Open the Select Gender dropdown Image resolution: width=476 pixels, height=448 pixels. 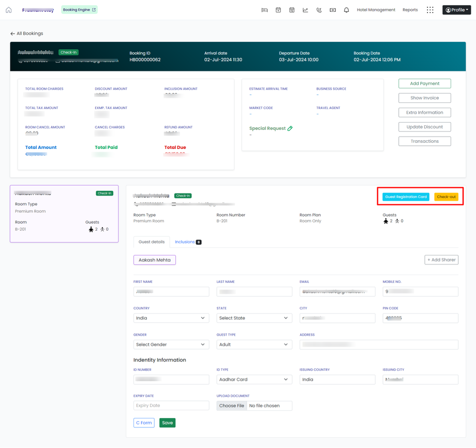171,345
